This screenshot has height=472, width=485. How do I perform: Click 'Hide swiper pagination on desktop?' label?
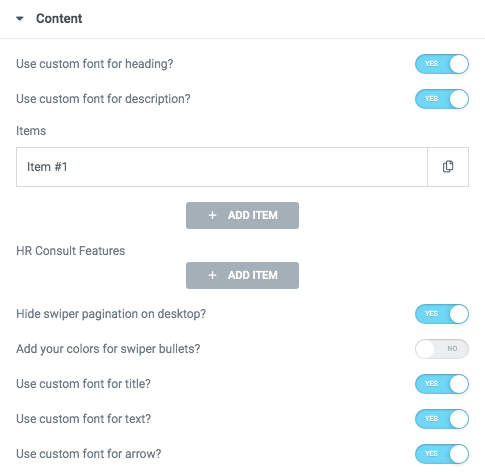(x=111, y=314)
